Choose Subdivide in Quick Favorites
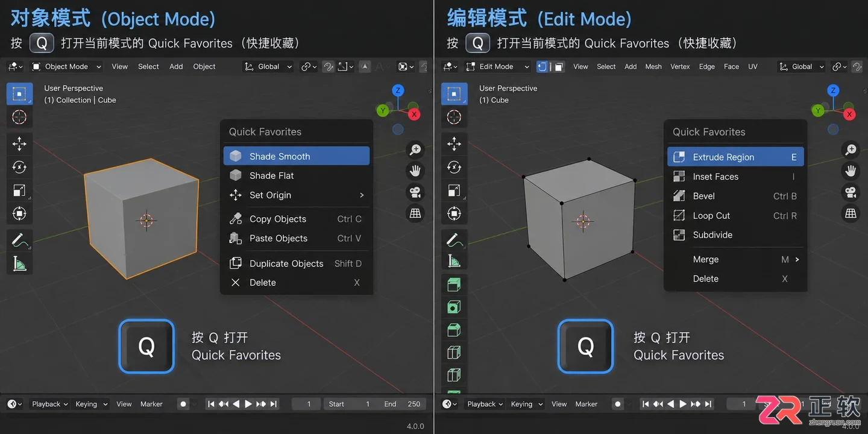 tap(735, 234)
